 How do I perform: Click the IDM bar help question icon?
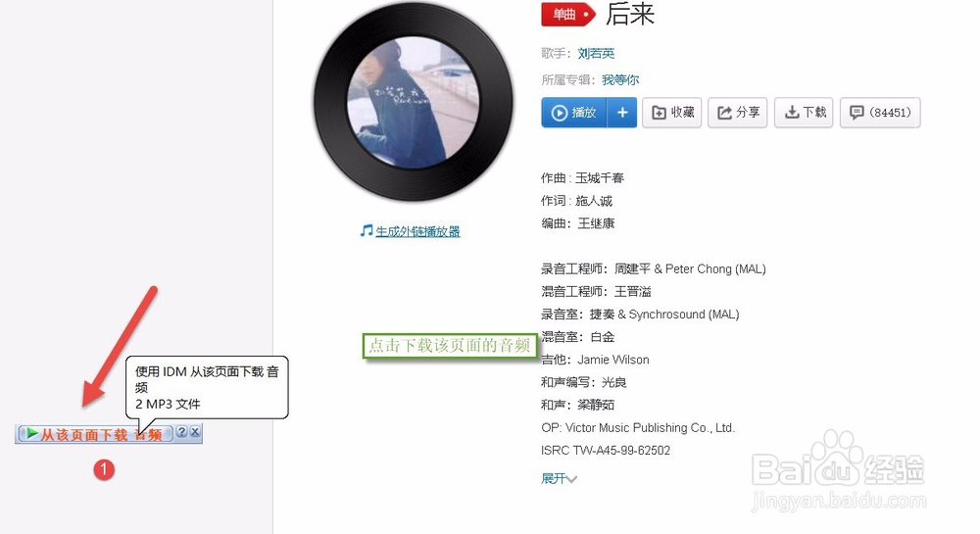coord(181,431)
